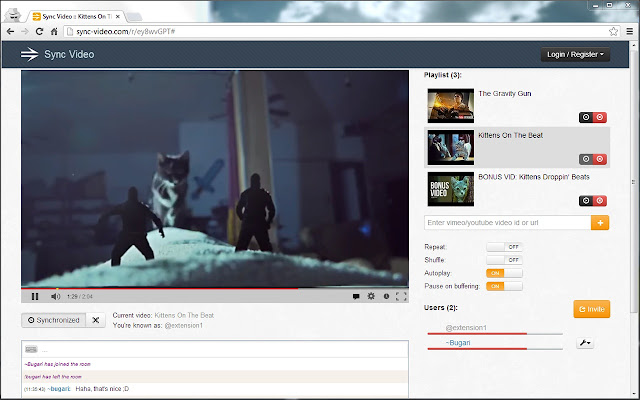Image resolution: width=640 pixels, height=400 pixels.
Task: Click '~Bugari has joined the room' message
Action: pyautogui.click(x=58, y=364)
